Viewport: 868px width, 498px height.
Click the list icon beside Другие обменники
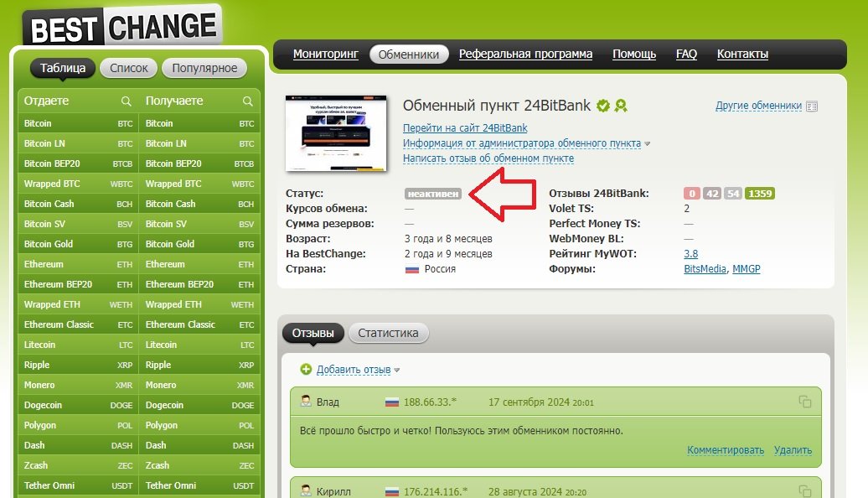[811, 106]
